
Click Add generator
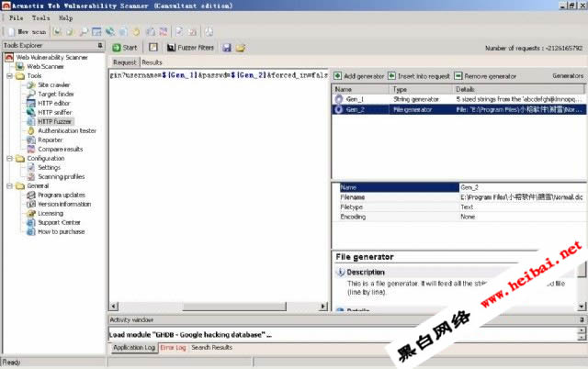[x=359, y=76]
